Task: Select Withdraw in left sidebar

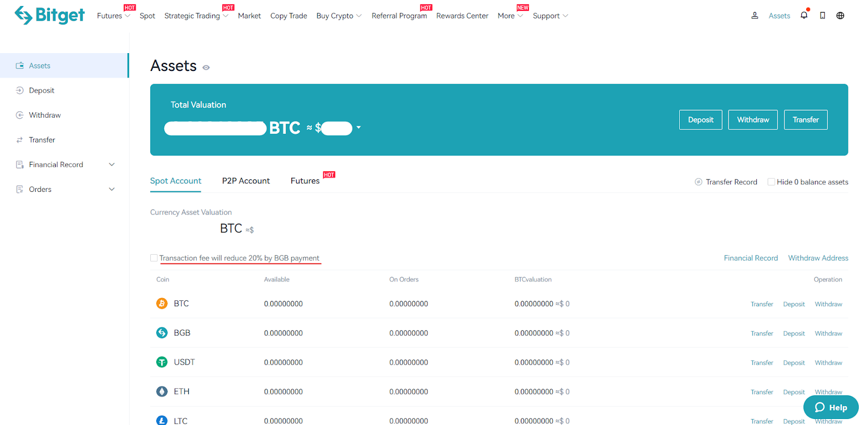Action: coord(45,115)
